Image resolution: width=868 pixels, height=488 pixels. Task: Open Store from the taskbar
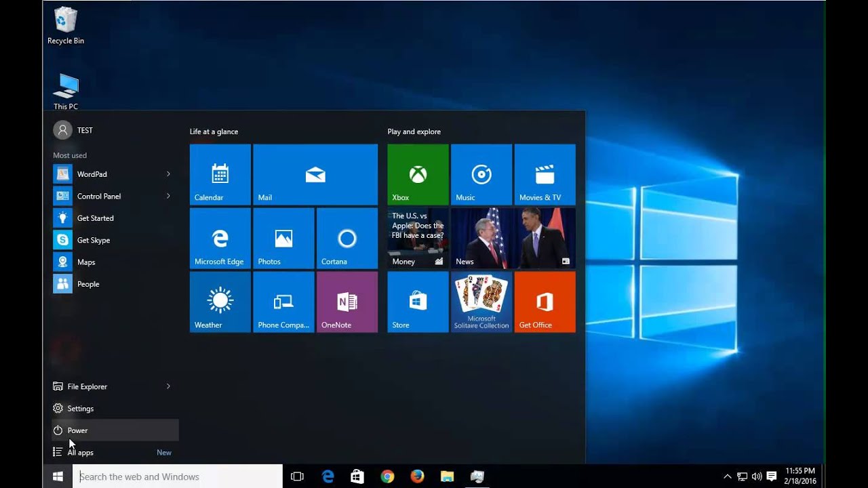tap(357, 476)
